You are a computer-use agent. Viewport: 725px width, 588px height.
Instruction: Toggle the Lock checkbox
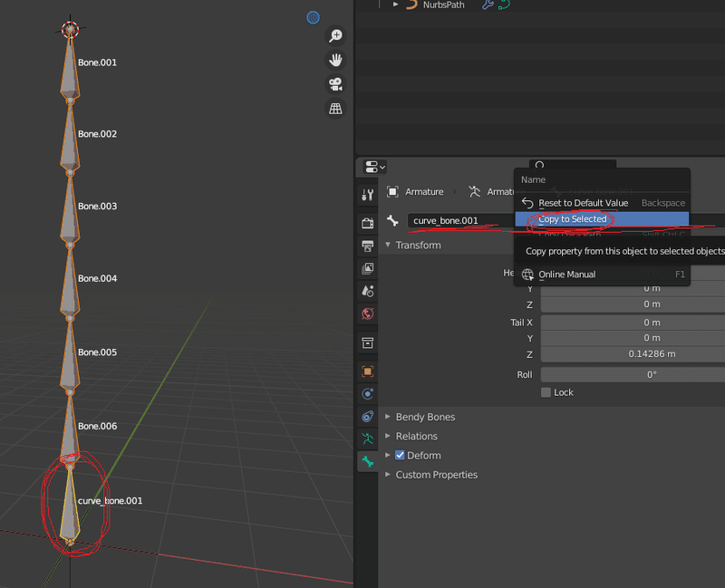click(546, 392)
